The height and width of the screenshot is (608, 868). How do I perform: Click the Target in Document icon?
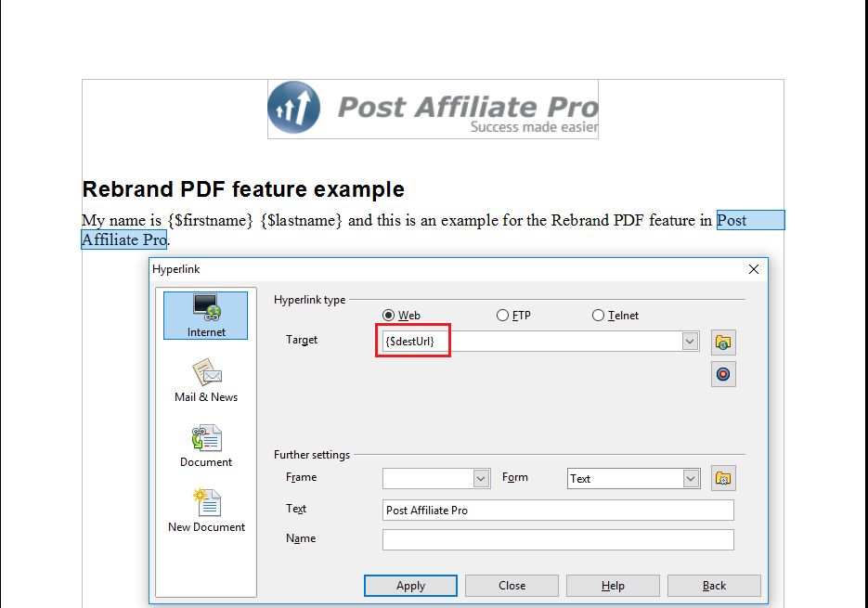(x=723, y=374)
